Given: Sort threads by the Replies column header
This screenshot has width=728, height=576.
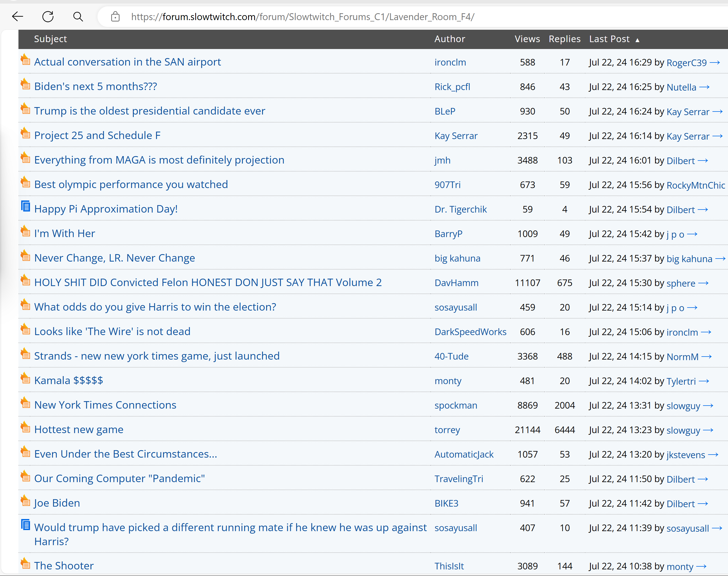Looking at the screenshot, I should point(564,39).
